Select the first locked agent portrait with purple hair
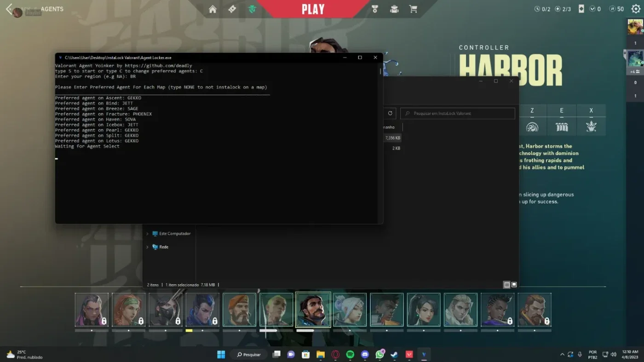This screenshot has height=362, width=644. pos(92,310)
